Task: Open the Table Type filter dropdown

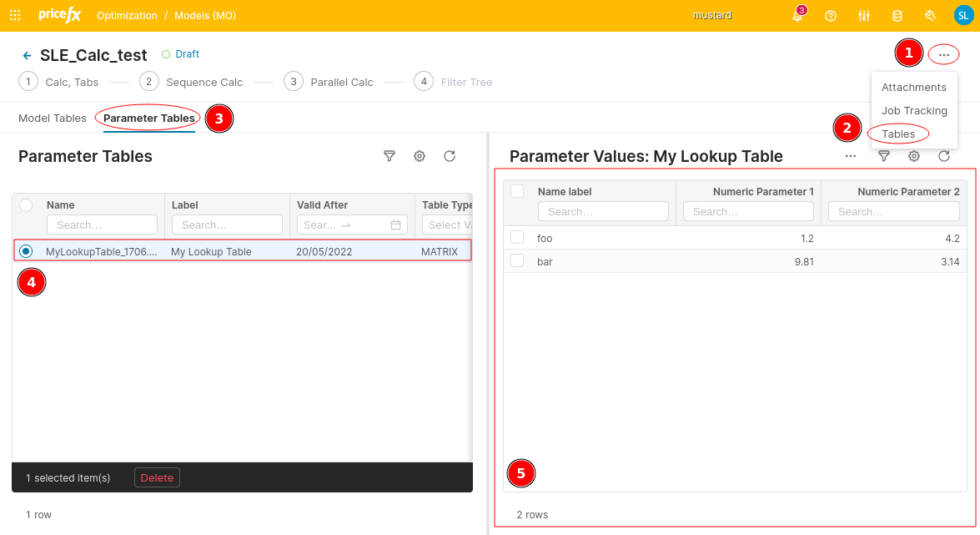Action: pos(447,225)
